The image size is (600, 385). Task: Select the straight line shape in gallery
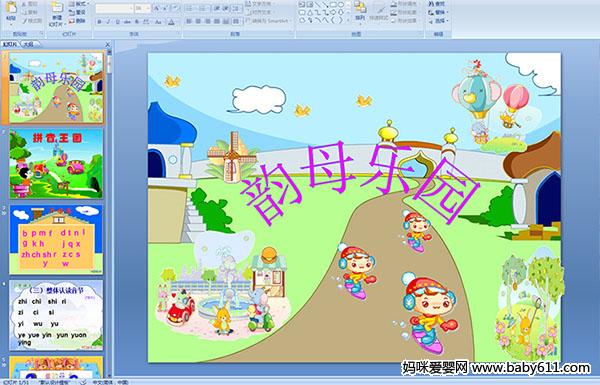click(x=318, y=4)
